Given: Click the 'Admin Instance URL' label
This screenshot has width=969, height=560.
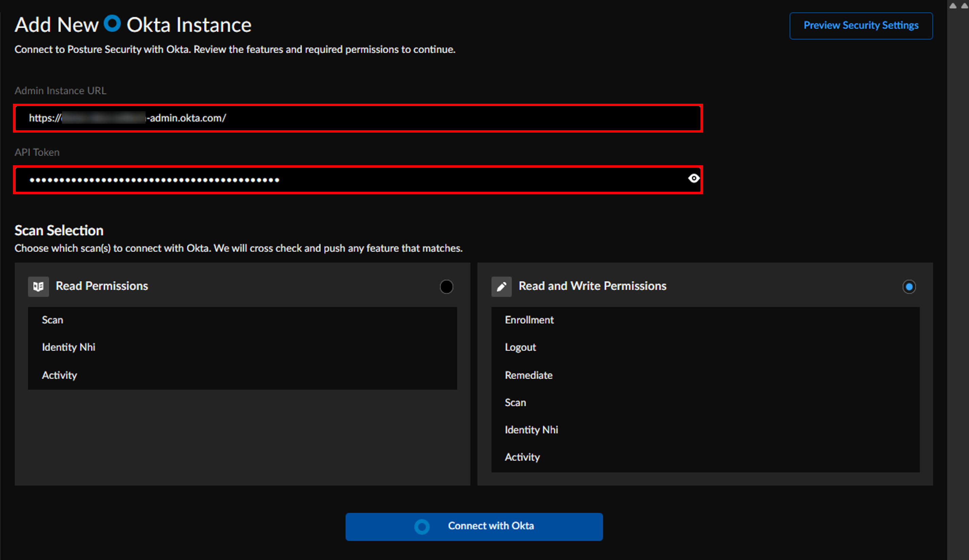Looking at the screenshot, I should [x=60, y=91].
